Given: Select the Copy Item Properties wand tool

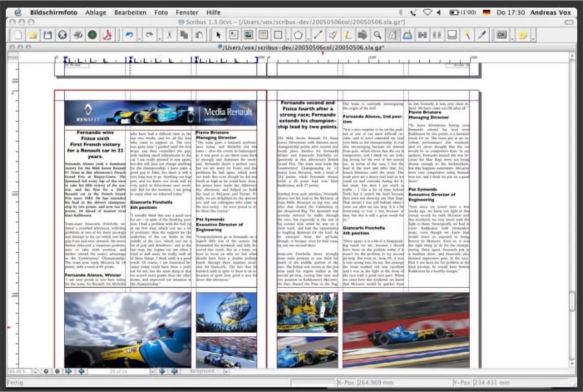Looking at the screenshot, I should click(x=467, y=36).
